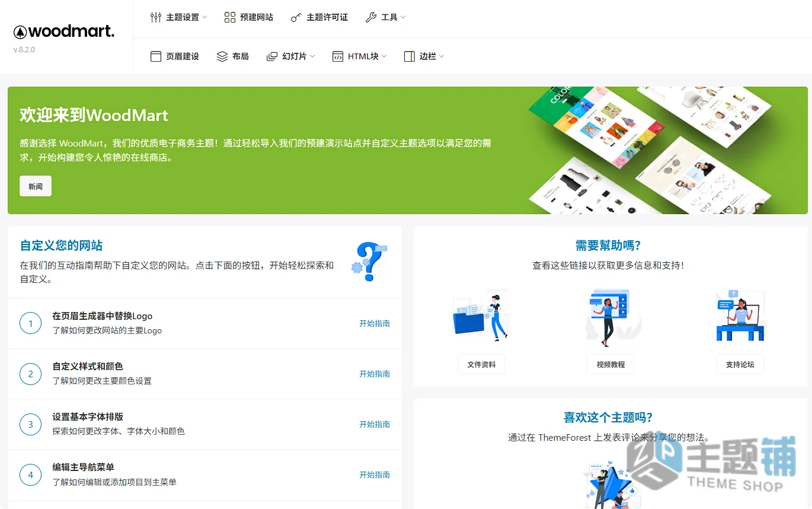Image resolution: width=812 pixels, height=509 pixels.
Task: Click the 查看这些链接以获取更多信息和支持! text
Action: coord(608,266)
